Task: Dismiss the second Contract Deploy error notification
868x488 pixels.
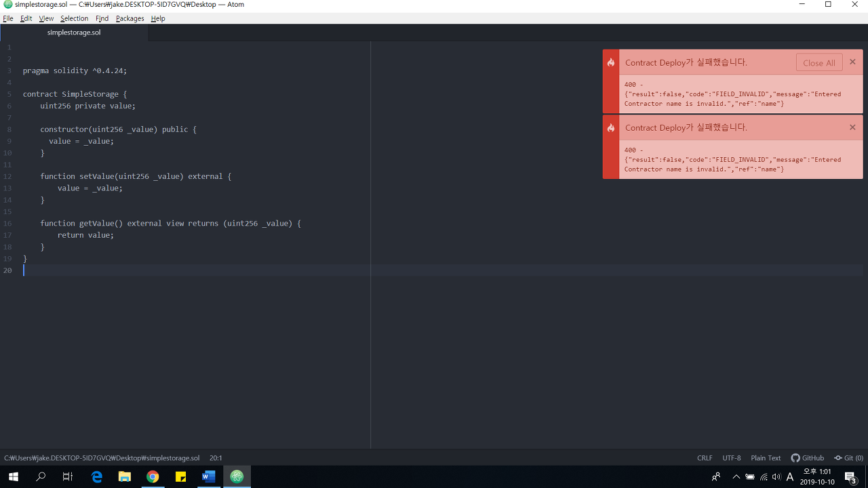Action: (x=852, y=127)
